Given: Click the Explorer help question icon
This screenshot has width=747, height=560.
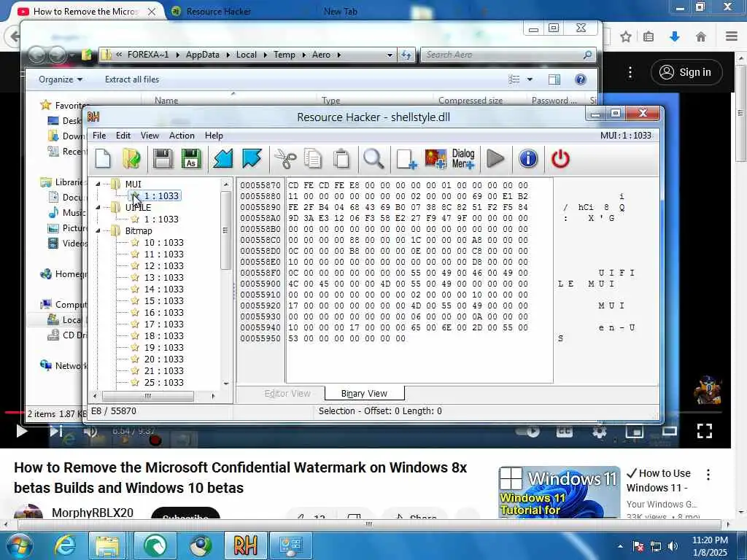Looking at the screenshot, I should point(580,79).
